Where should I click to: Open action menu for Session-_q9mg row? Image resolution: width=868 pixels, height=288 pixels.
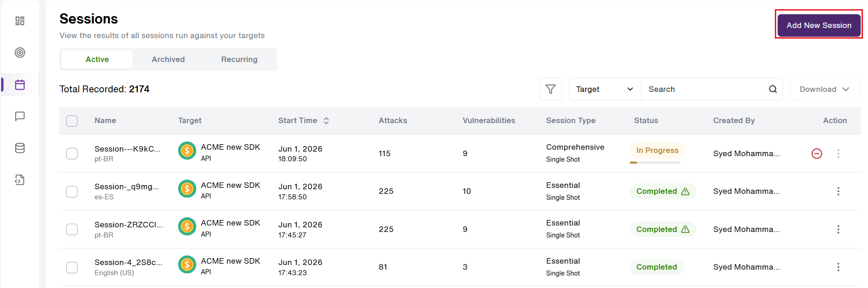point(838,191)
